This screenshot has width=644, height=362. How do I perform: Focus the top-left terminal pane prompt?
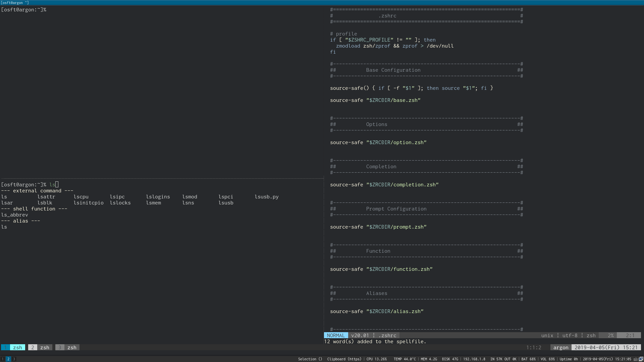[x=23, y=10]
